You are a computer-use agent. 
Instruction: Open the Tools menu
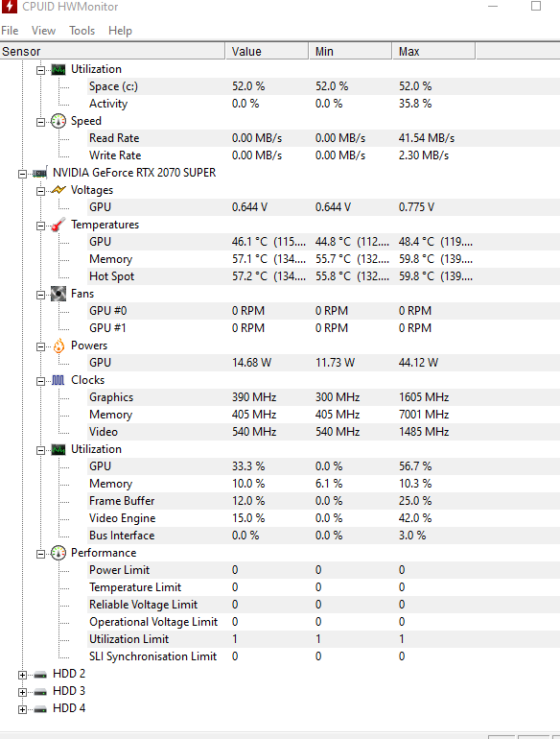tap(82, 31)
